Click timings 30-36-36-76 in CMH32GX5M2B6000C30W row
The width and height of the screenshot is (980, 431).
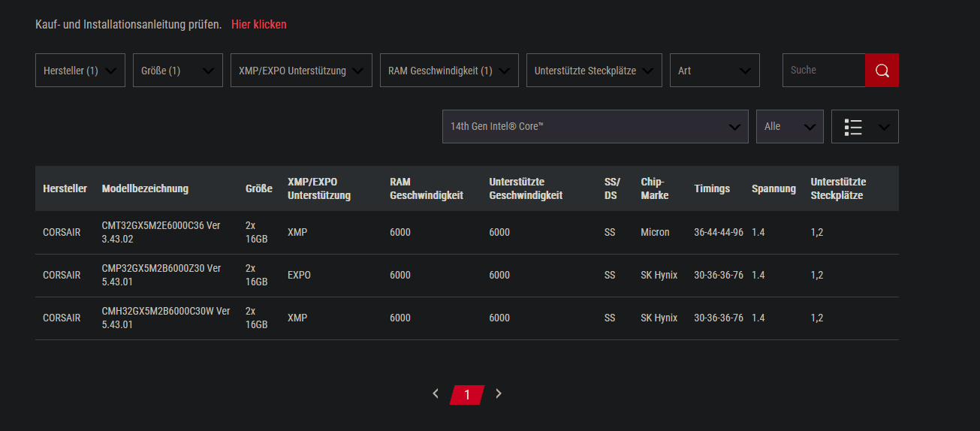(719, 318)
